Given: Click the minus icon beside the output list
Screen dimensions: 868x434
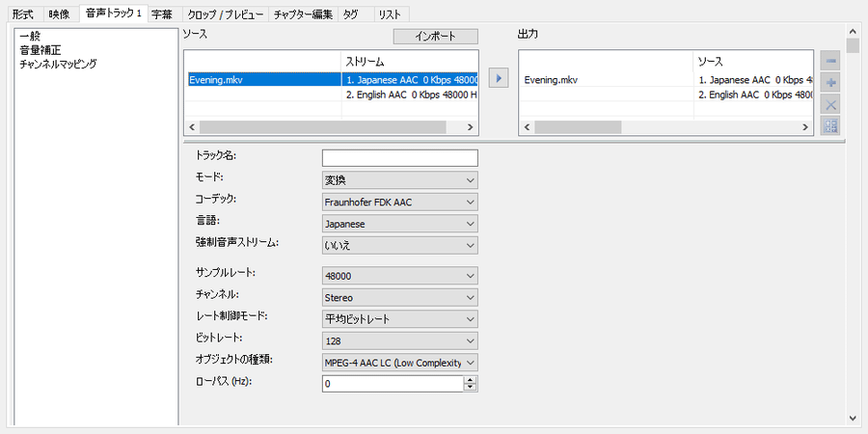Looking at the screenshot, I should pos(830,61).
